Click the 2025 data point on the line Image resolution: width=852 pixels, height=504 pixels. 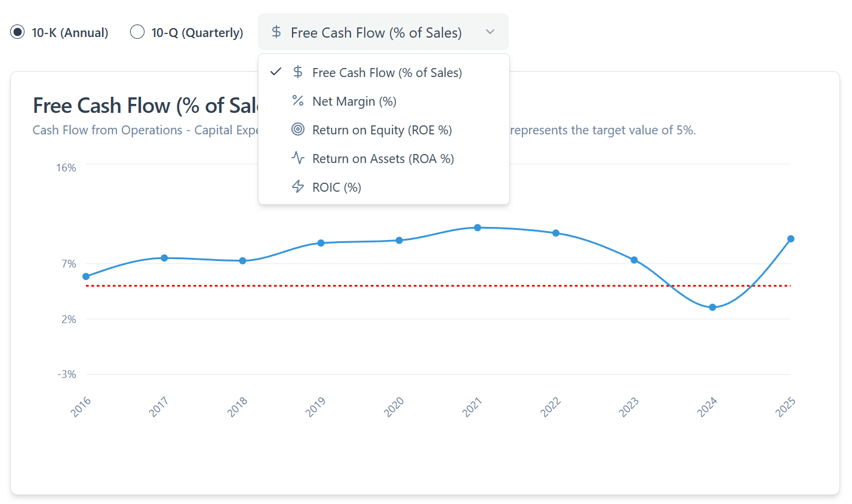791,239
